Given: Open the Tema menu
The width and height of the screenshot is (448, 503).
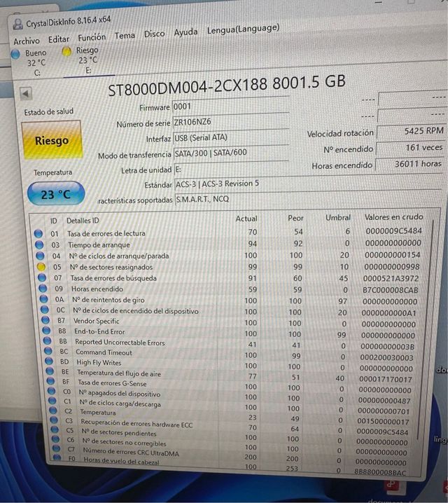Looking at the screenshot, I should tap(125, 36).
